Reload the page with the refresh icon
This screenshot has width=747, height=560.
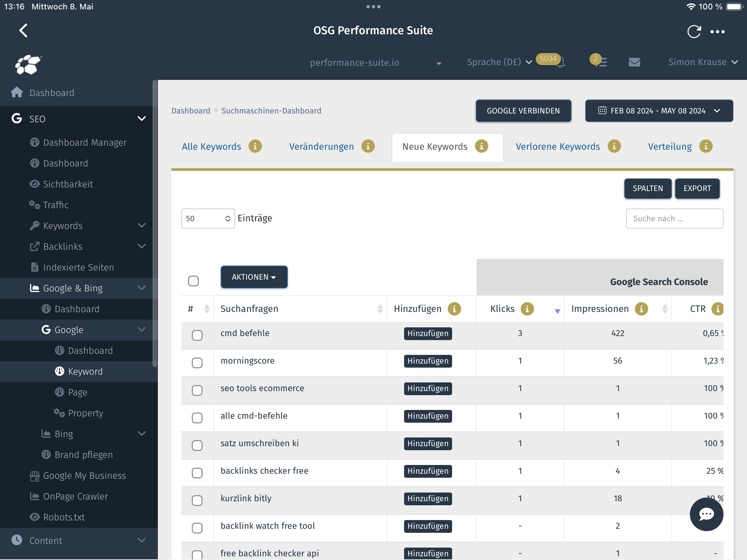tap(694, 32)
